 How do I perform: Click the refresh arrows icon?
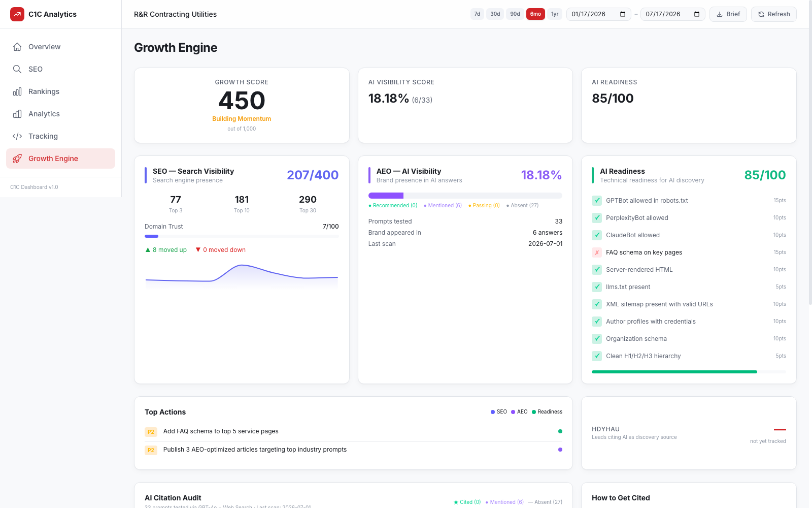click(x=761, y=14)
